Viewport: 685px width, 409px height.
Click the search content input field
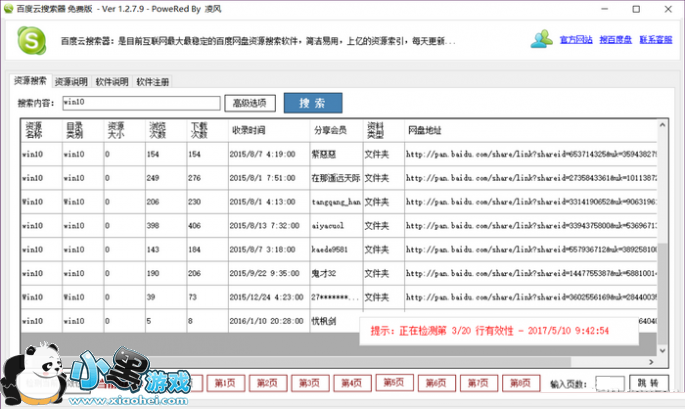140,103
